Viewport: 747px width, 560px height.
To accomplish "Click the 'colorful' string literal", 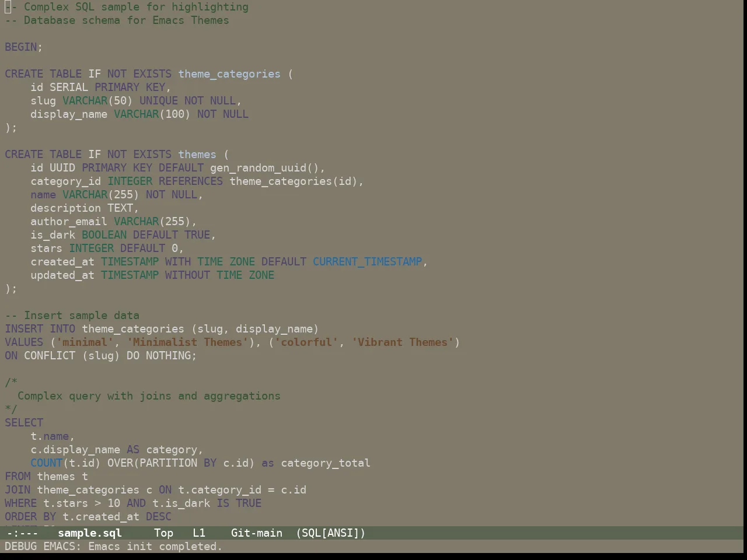I will (306, 342).
